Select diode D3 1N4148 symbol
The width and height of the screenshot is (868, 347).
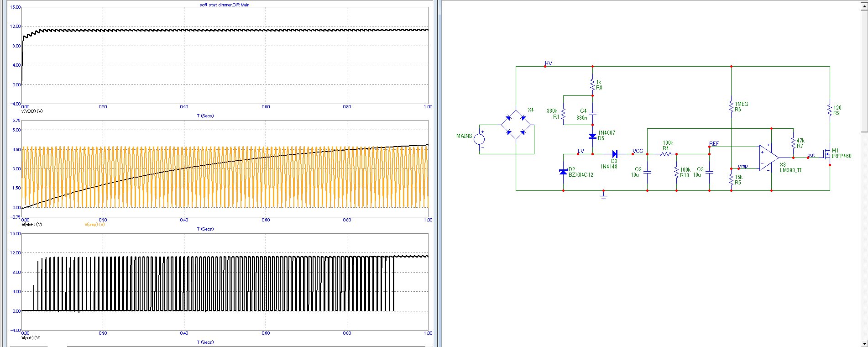(614, 154)
